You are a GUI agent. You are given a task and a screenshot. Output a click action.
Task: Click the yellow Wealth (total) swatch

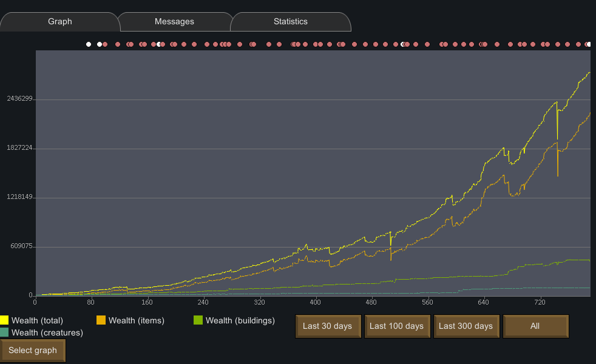(4, 320)
